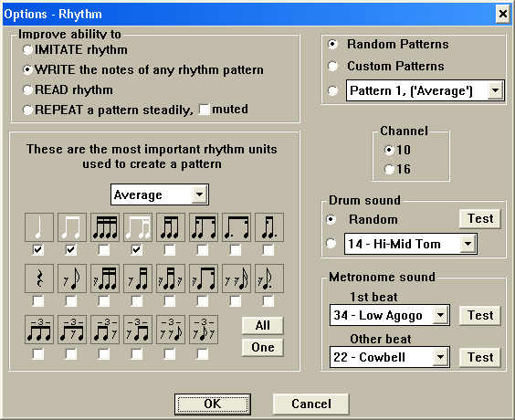This screenshot has height=420, width=515.
Task: Click the eighth rest plus eighth note icon
Action: tap(72, 278)
